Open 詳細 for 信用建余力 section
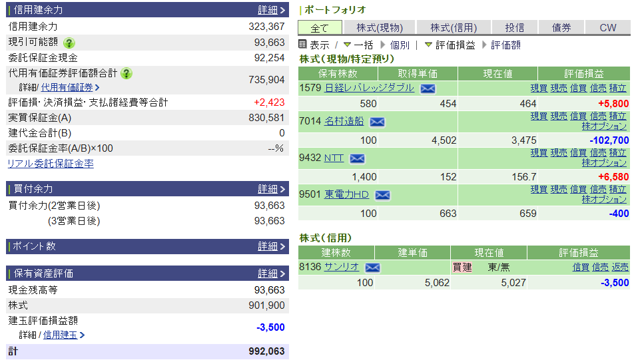The width and height of the screenshot is (634, 364). click(272, 10)
